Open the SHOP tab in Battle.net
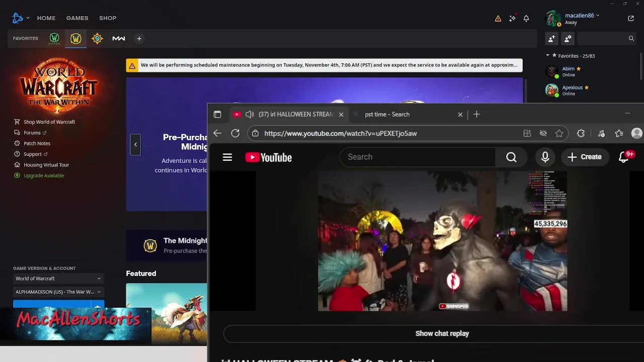This screenshot has height=362, width=644. tap(108, 18)
